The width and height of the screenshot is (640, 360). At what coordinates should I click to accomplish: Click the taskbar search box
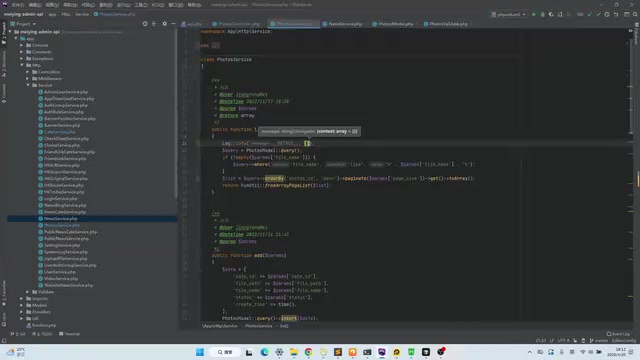click(x=224, y=352)
